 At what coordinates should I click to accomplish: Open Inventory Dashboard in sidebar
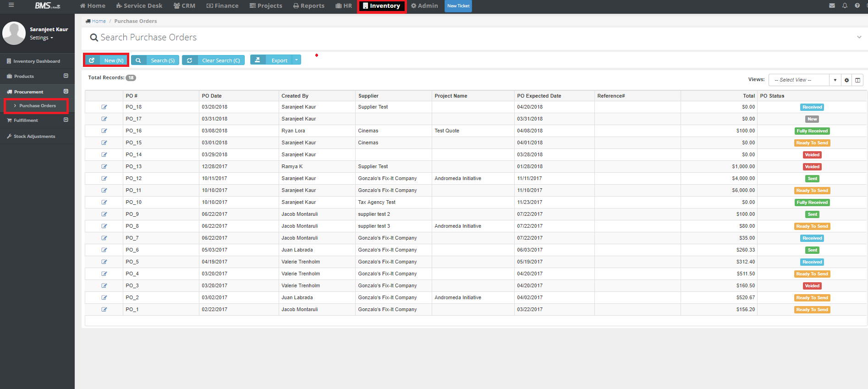pyautogui.click(x=37, y=61)
